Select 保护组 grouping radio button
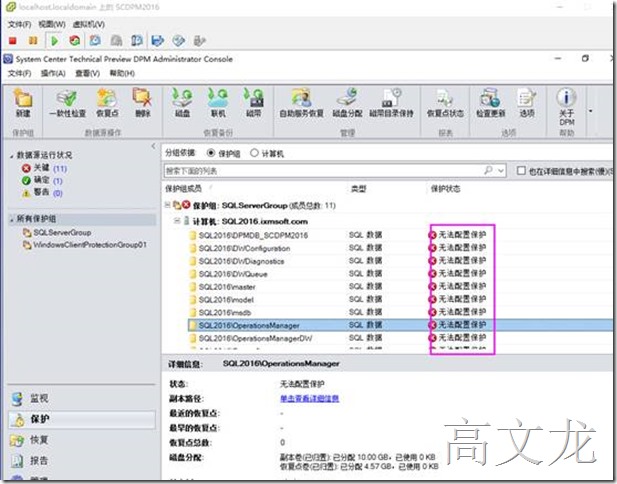Image resolution: width=617 pixels, height=484 pixels. (211, 153)
